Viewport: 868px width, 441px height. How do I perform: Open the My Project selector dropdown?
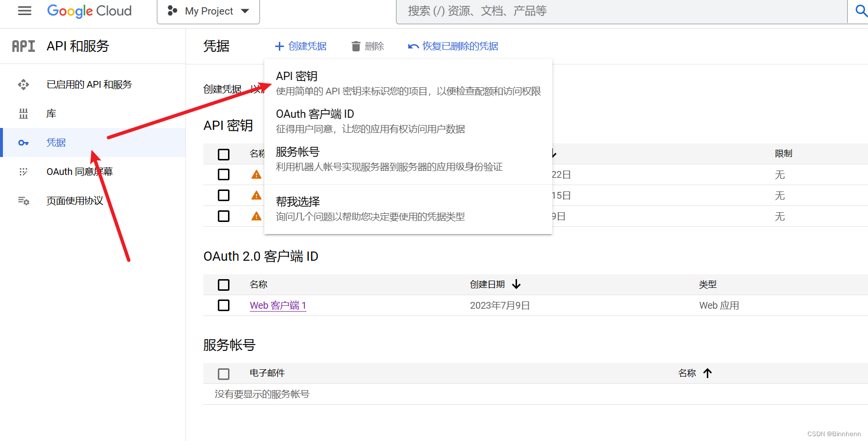pyautogui.click(x=208, y=11)
